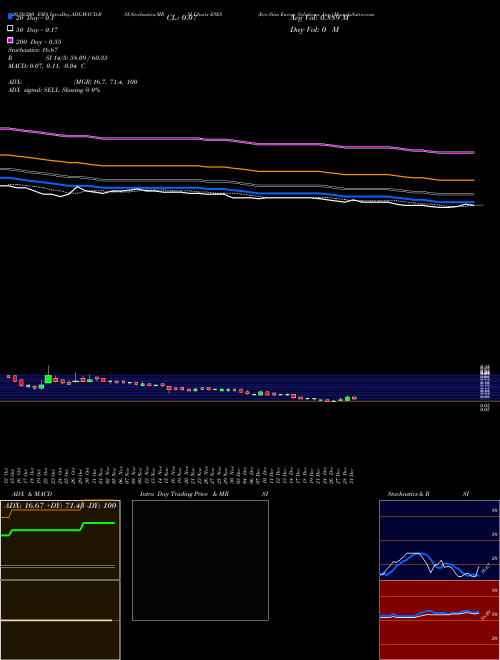The width and height of the screenshot is (500, 660).
Task: Open the Stochastics upper blue chart panel
Action: click(x=439, y=540)
